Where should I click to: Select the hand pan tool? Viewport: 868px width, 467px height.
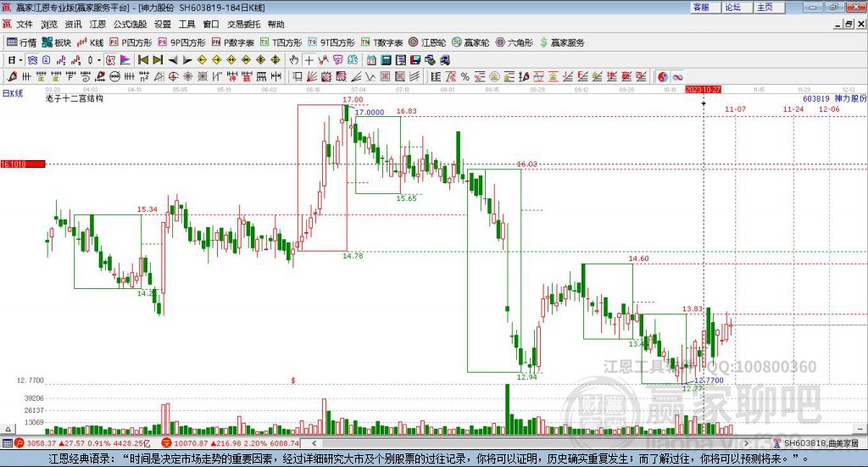(293, 60)
